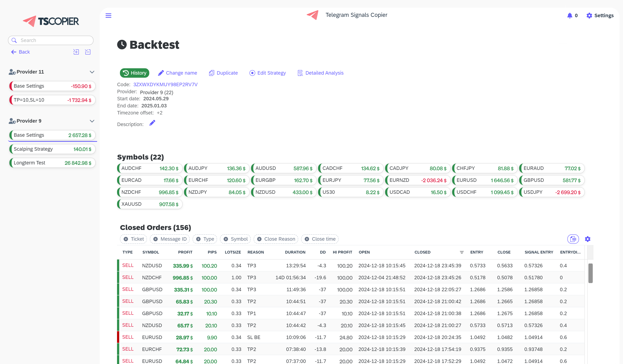This screenshot has width=623, height=364.
Task: Open the hamburger menu at top left
Action: (108, 15)
